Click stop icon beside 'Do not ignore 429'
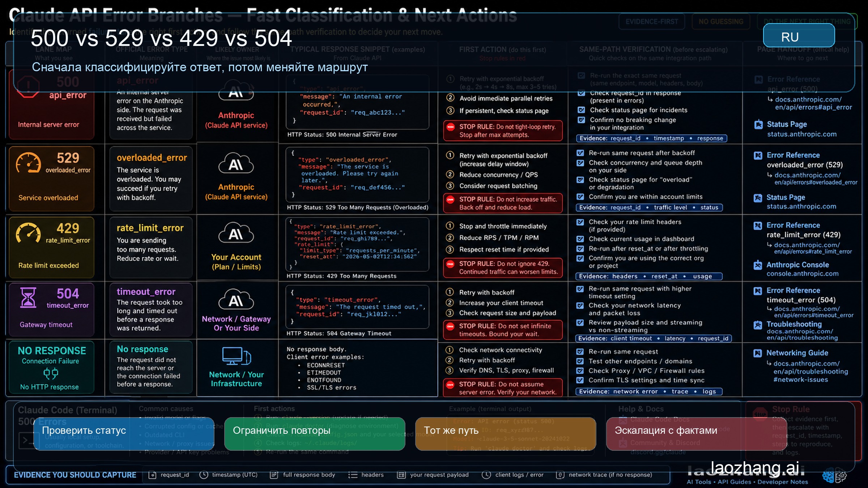The width and height of the screenshot is (868, 488). coord(450,264)
